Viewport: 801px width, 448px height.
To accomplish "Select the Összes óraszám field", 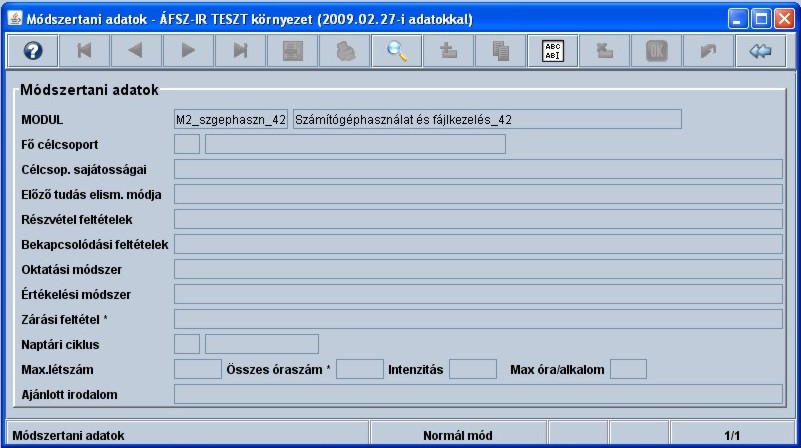I will tap(359, 369).
